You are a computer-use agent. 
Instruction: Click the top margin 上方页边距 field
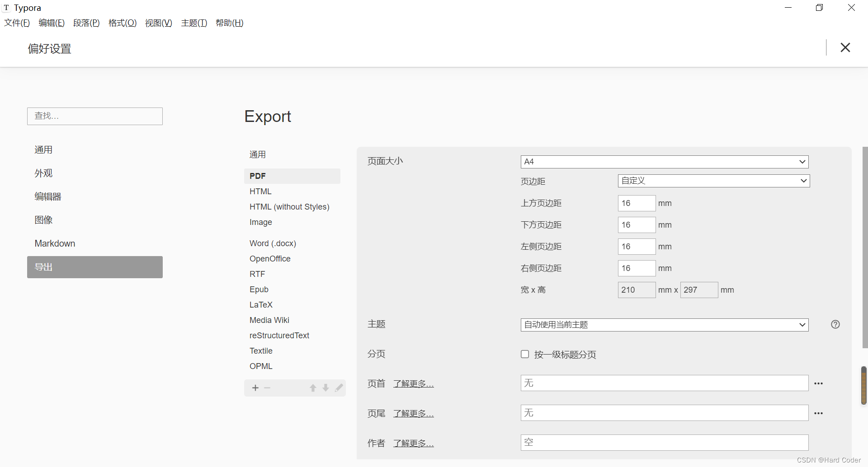637,203
